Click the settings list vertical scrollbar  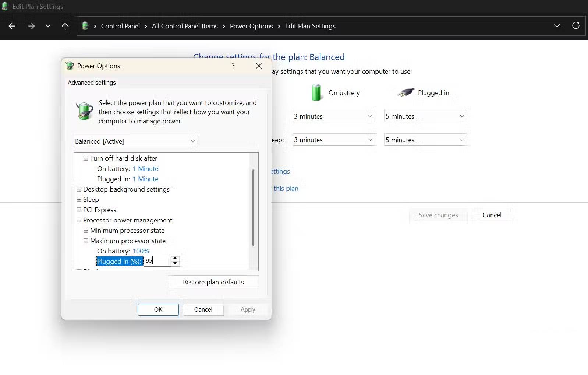[253, 207]
